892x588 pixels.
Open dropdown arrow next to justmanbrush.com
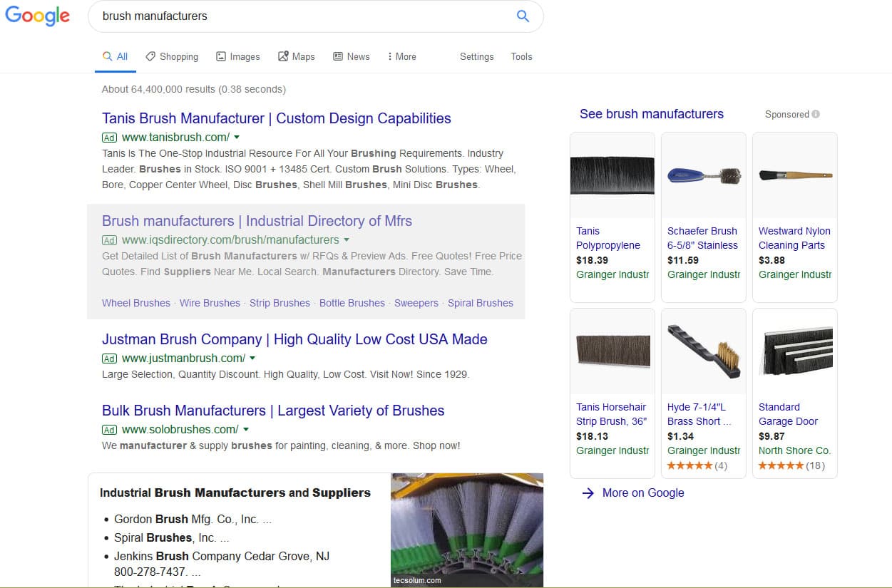(x=252, y=359)
